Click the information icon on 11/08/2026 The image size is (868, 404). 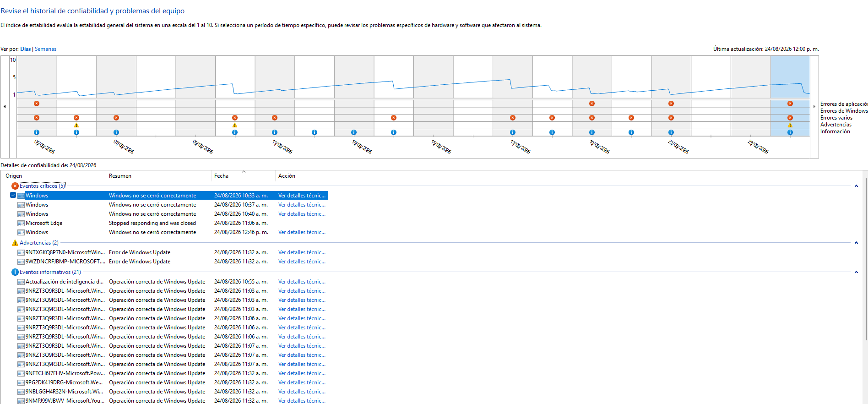click(275, 132)
